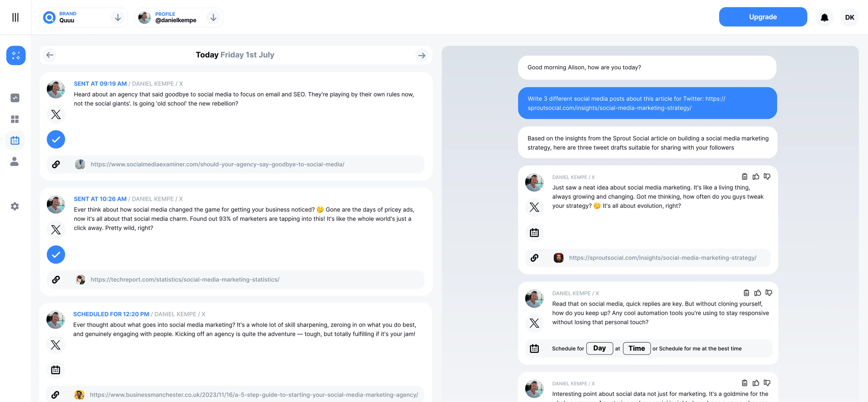Screen dimensions: 868x402
Task: Open the Day selector in schedule row
Action: pyautogui.click(x=599, y=348)
